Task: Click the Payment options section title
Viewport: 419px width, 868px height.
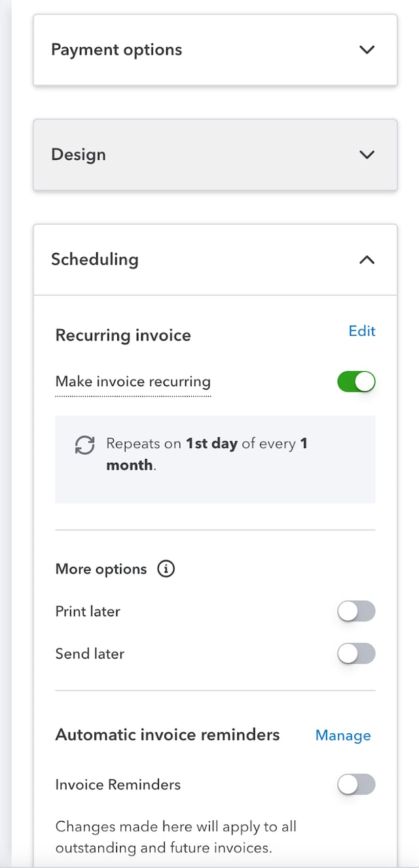Action: pyautogui.click(x=117, y=50)
